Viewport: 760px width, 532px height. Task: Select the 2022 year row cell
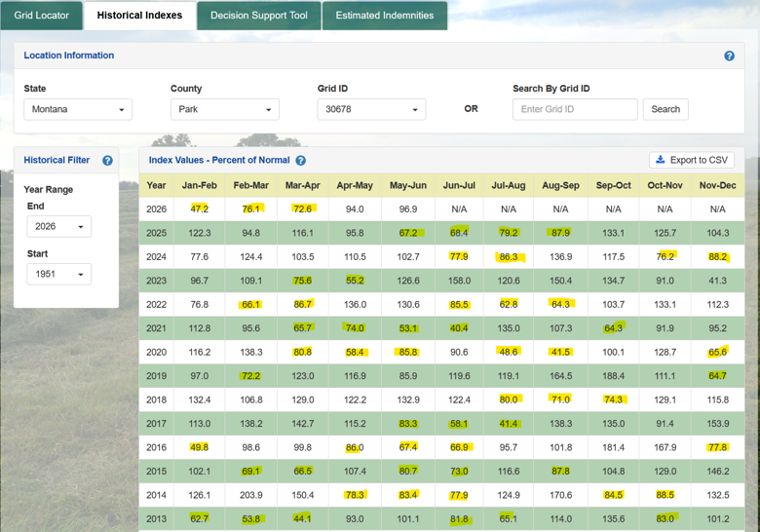[x=157, y=305]
